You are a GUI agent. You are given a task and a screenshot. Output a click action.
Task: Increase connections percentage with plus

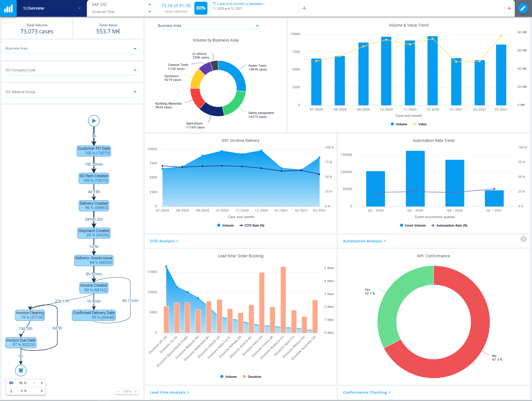pos(42,391)
